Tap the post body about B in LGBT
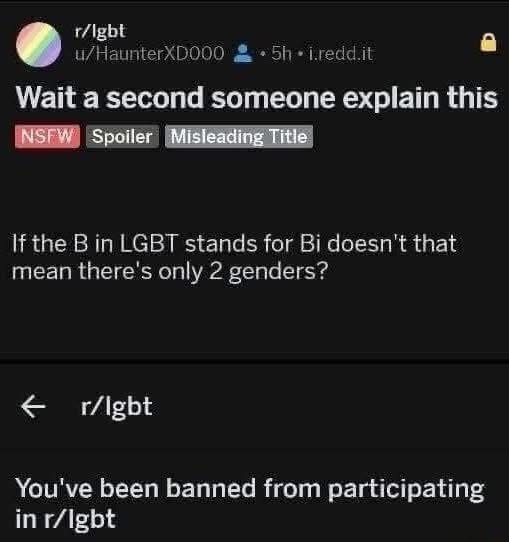Viewport: 509px width, 542px height. point(234,258)
